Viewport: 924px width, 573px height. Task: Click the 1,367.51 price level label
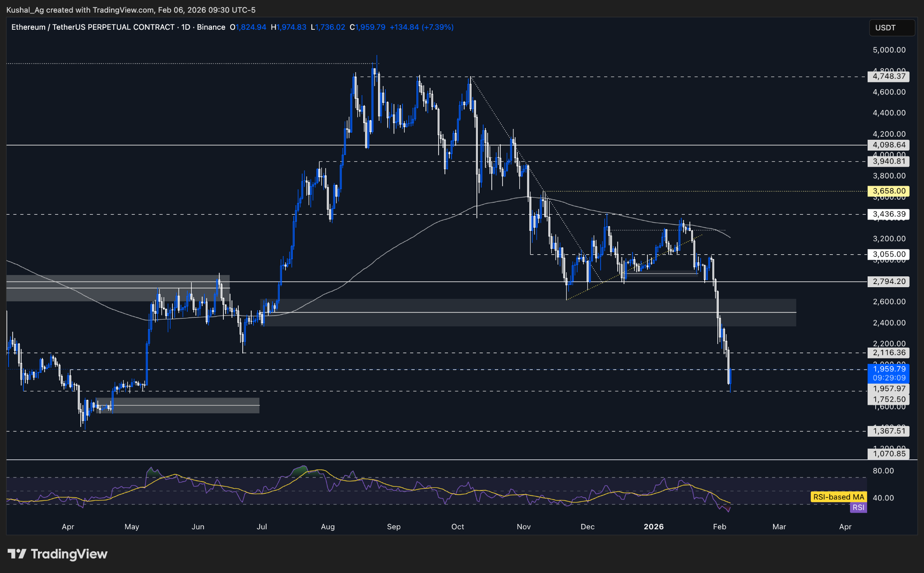[x=888, y=431]
